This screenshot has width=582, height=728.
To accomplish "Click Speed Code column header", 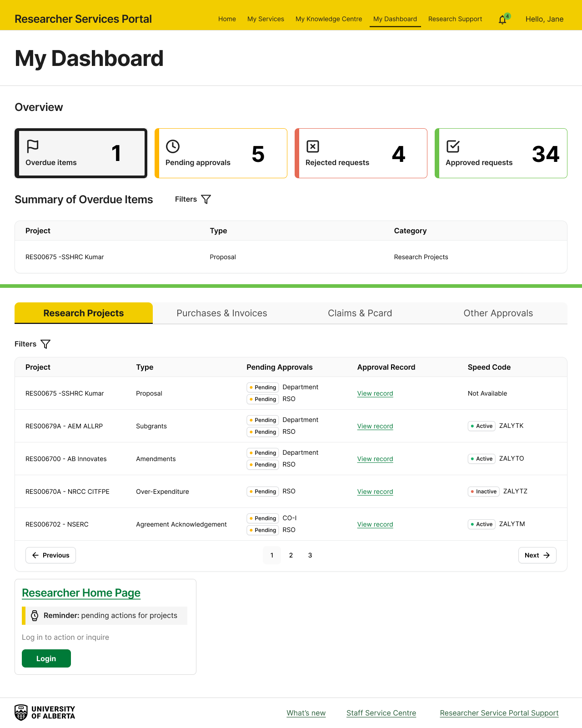I will pyautogui.click(x=489, y=367).
